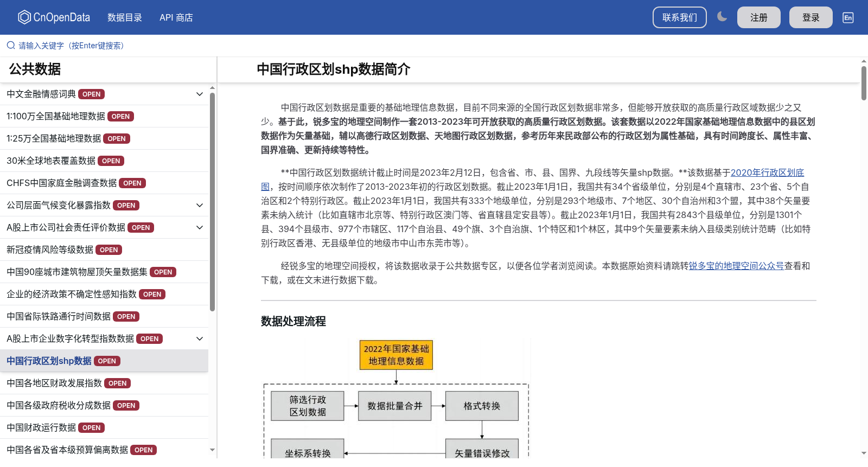Expand the A股上市企业数字化转型指数数据 chevron
This screenshot has height=467, width=868.
coord(200,338)
